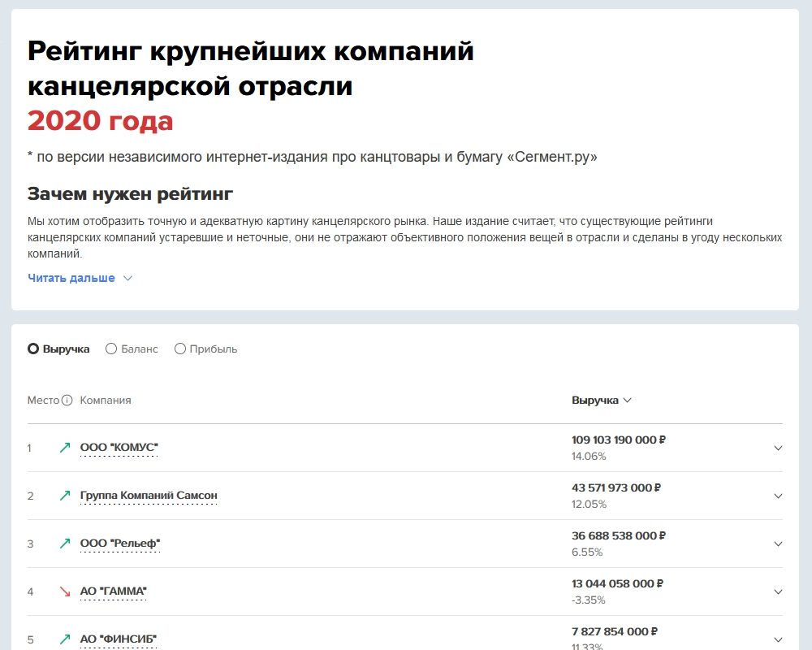Expand the АО ГАММА row details

(778, 592)
